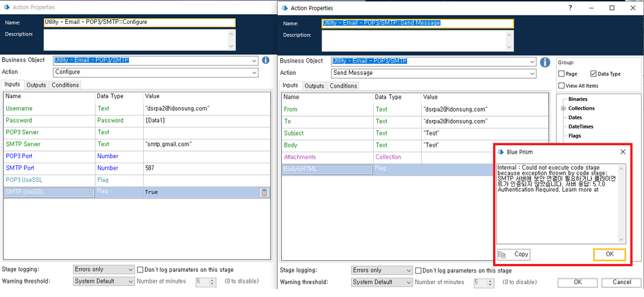This screenshot has height=297, width=644.
Task: Click the Description box in the Configure window
Action: pyautogui.click(x=135, y=40)
